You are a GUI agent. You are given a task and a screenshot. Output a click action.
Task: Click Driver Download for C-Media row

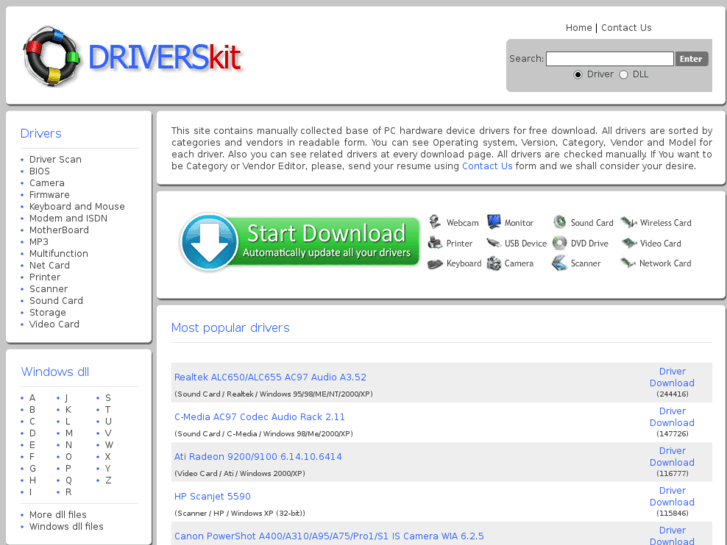[x=672, y=417]
